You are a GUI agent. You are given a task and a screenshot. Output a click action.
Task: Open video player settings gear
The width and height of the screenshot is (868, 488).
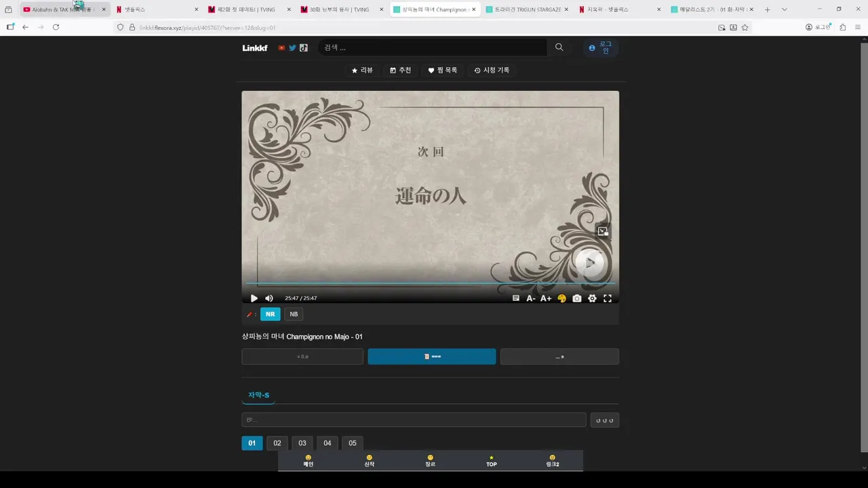click(x=592, y=298)
